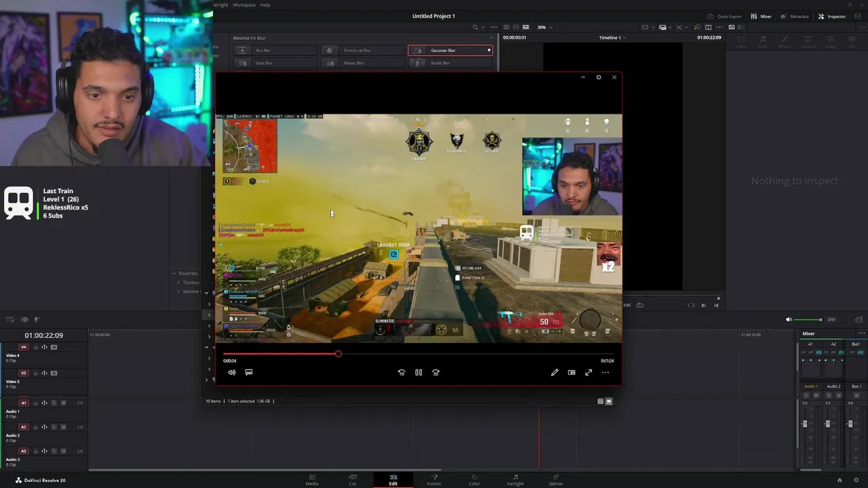Toggle the Metadata panel
868x488 pixels.
(x=795, y=16)
